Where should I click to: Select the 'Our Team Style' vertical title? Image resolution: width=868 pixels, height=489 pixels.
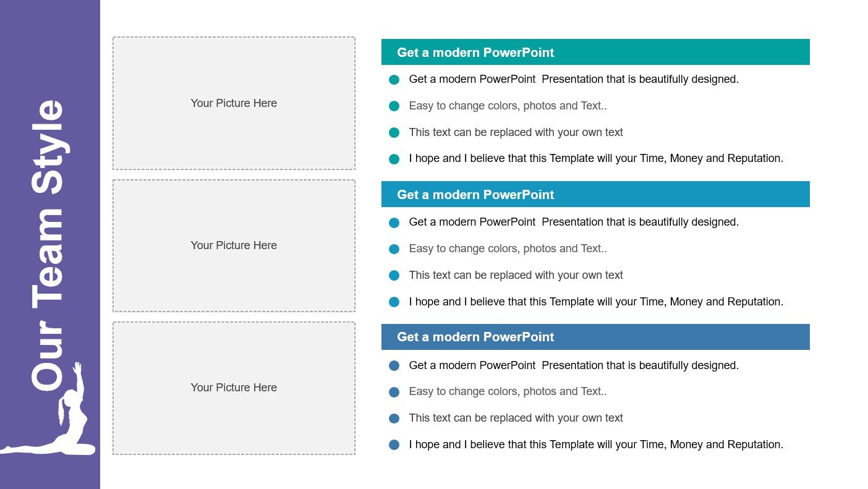click(x=48, y=244)
